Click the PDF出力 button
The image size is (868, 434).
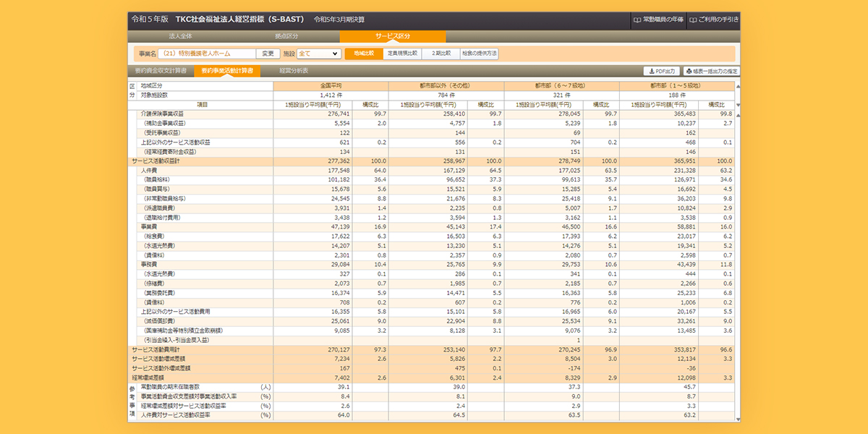661,71
